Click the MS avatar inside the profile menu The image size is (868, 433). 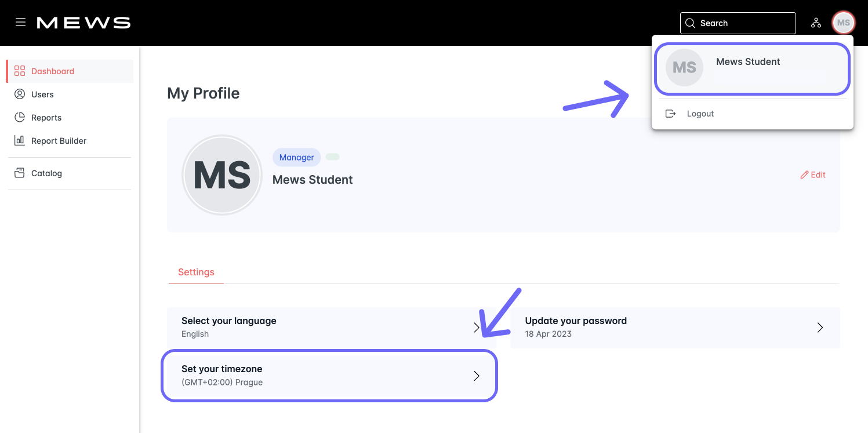coord(684,67)
